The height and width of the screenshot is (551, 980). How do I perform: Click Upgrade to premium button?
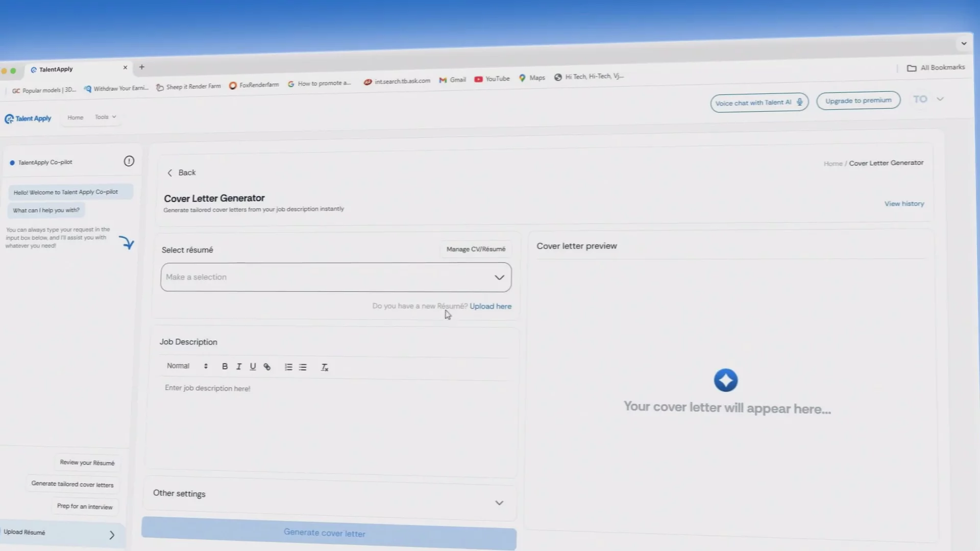(x=858, y=101)
